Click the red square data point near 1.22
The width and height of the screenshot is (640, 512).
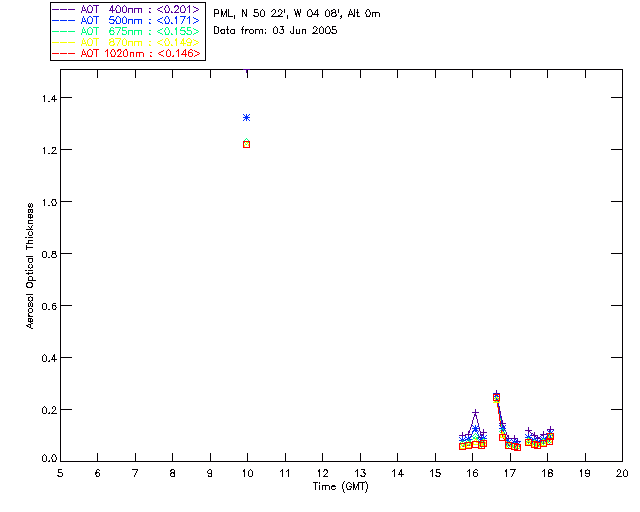(246, 145)
